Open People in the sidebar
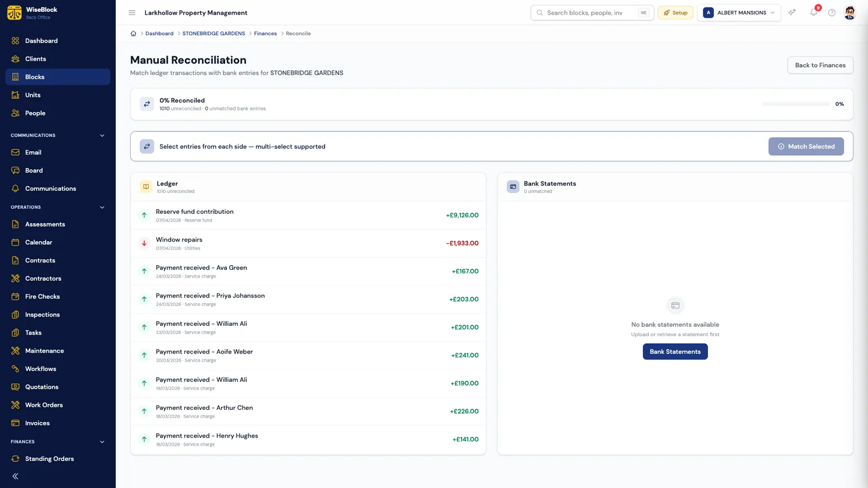 58,113
